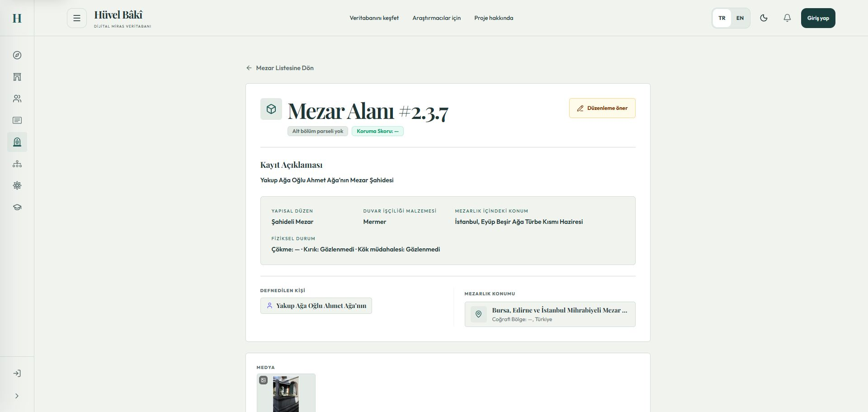Image resolution: width=868 pixels, height=412 pixels.
Task: Click the Giriş yap button
Action: (818, 18)
